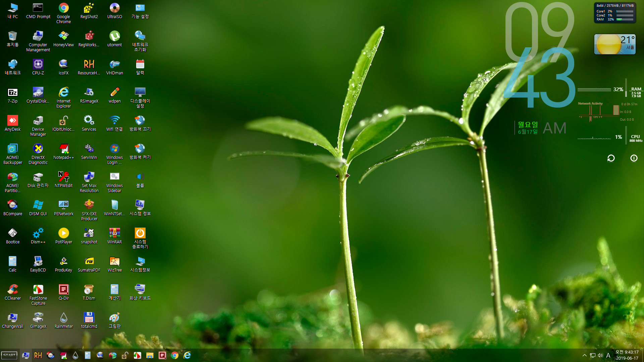Viewport: 644px width, 362px height.
Task: Open the 그림판 paint shortcut
Action: pyautogui.click(x=114, y=320)
